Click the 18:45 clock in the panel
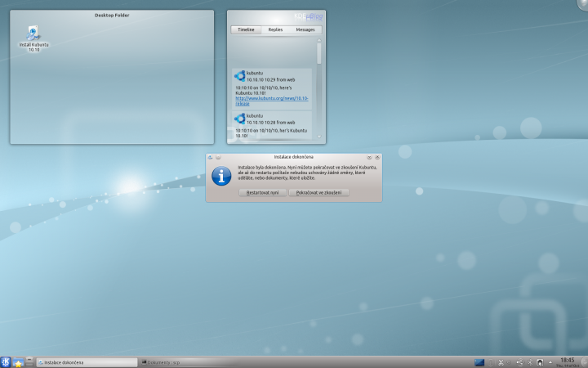588x368 pixels. click(568, 362)
